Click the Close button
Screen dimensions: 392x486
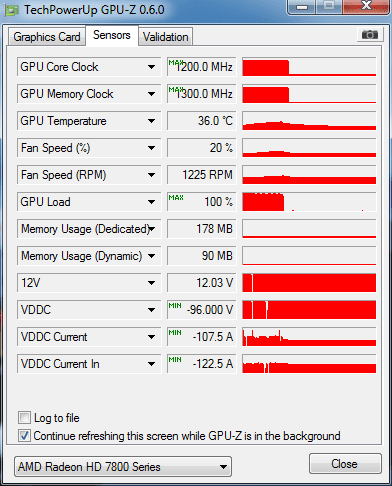[x=345, y=464]
